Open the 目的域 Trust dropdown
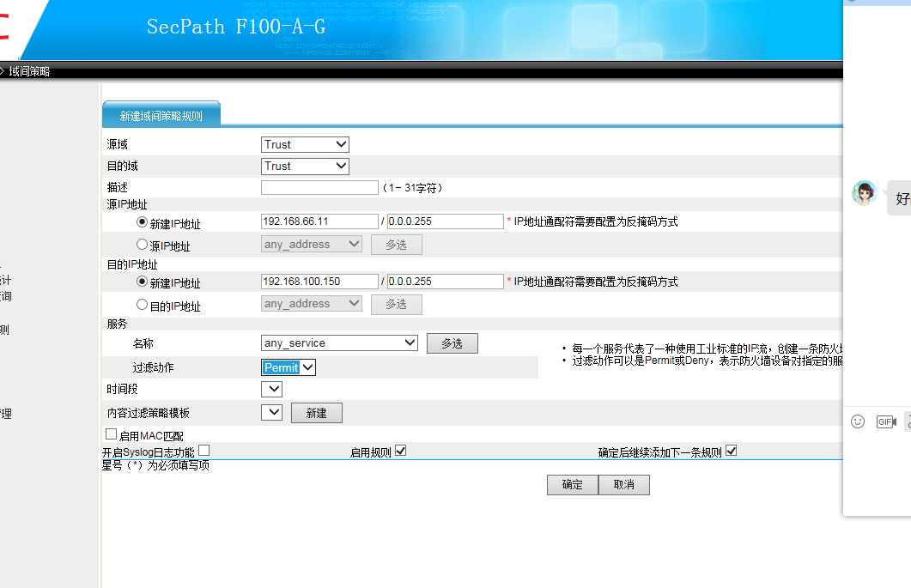The image size is (911, 588). tap(305, 167)
